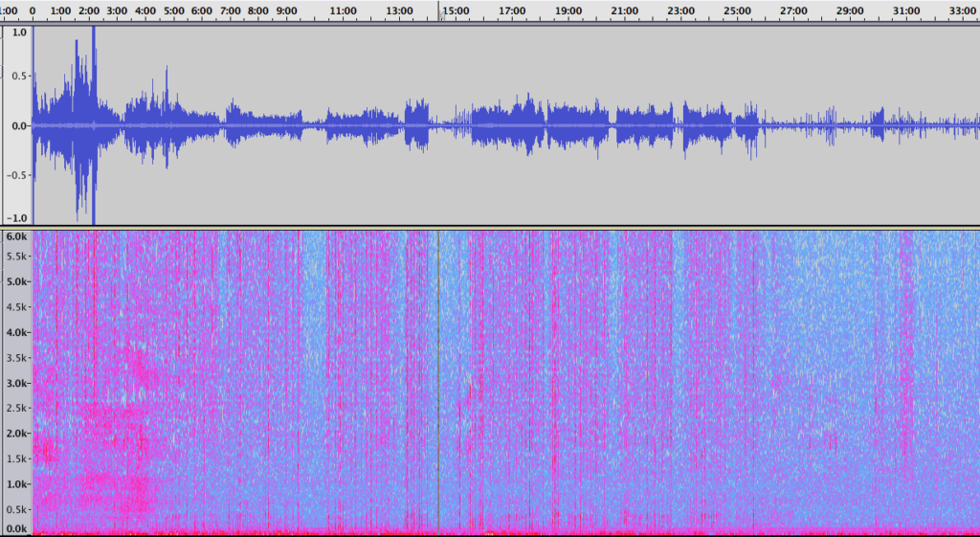980x537 pixels.
Task: Click the 15:00 timeline mark
Action: (x=456, y=11)
